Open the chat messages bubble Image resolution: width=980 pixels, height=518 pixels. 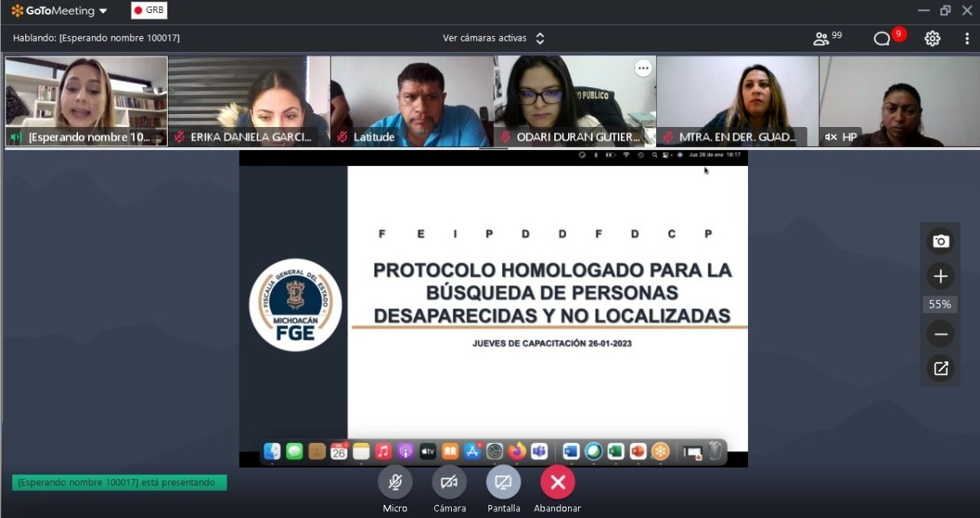883,38
